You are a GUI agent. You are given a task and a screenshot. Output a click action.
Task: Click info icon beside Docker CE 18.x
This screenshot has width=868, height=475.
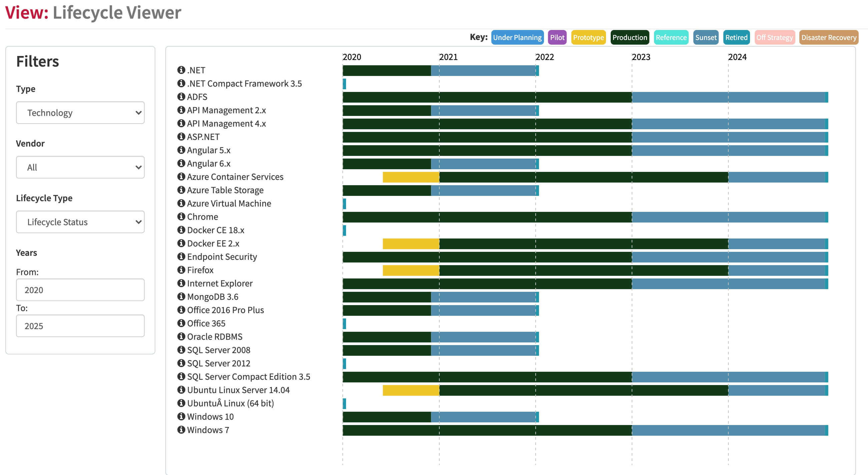click(181, 230)
